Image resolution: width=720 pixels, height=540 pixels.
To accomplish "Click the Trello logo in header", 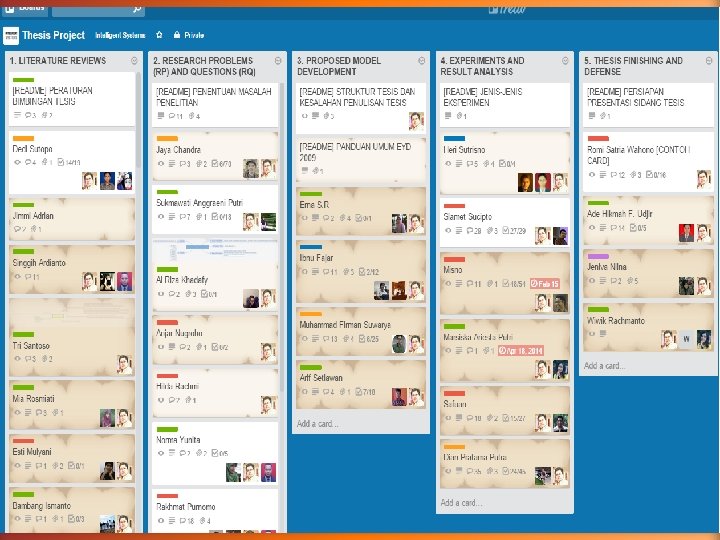I will tap(507, 10).
